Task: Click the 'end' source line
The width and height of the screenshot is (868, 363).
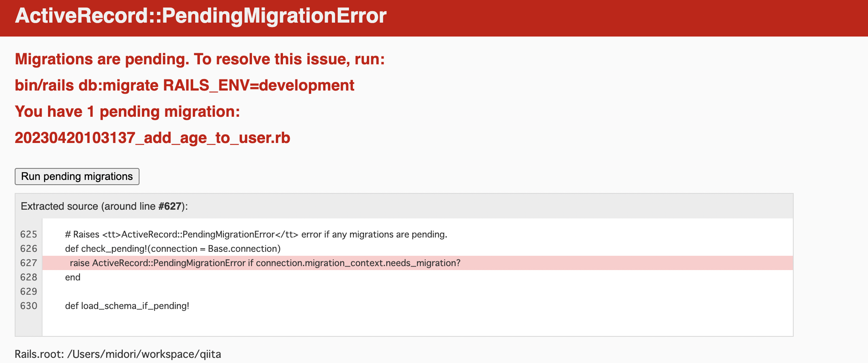Action: (73, 277)
